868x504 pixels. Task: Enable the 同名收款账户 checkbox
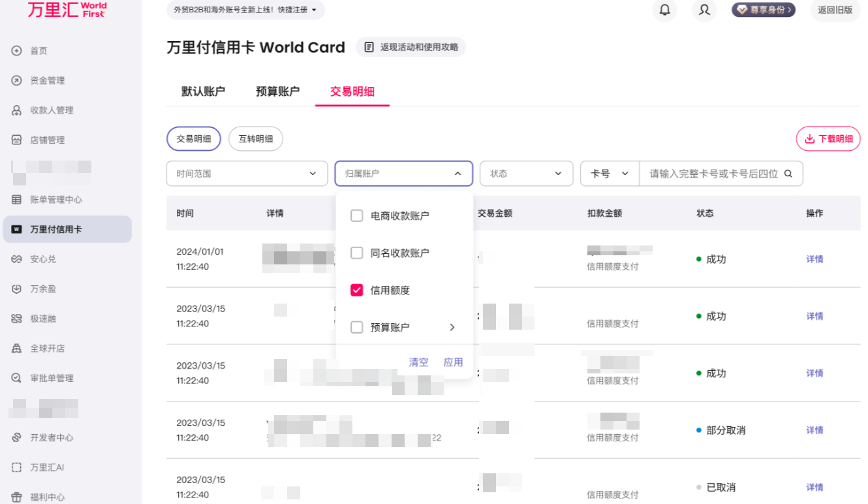pos(357,253)
